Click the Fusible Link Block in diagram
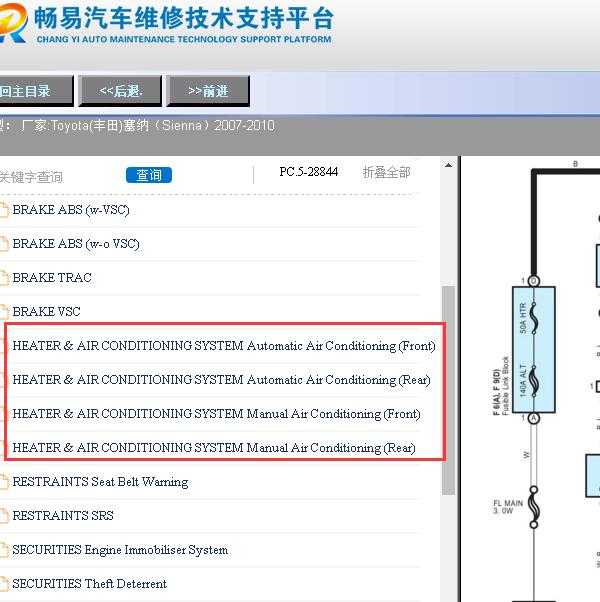 (x=534, y=349)
